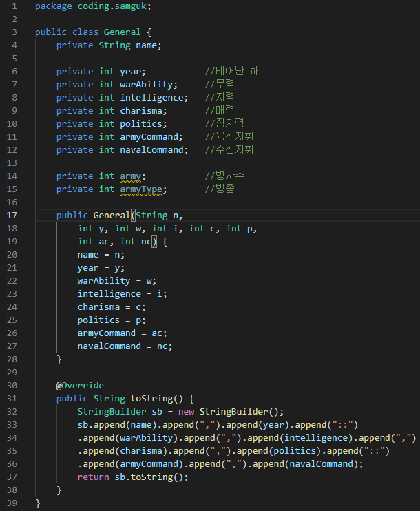Click method name 'toString()' on line 31
Viewport: 420px width, 511px height.
coord(157,399)
